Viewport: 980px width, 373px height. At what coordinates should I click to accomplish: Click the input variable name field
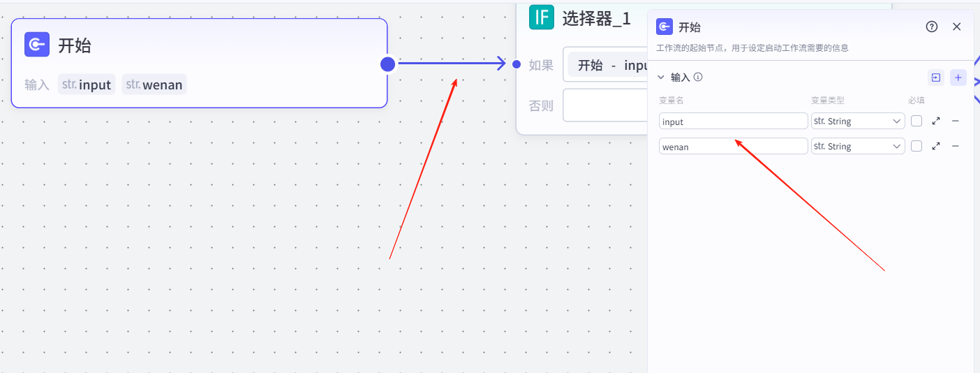point(733,121)
